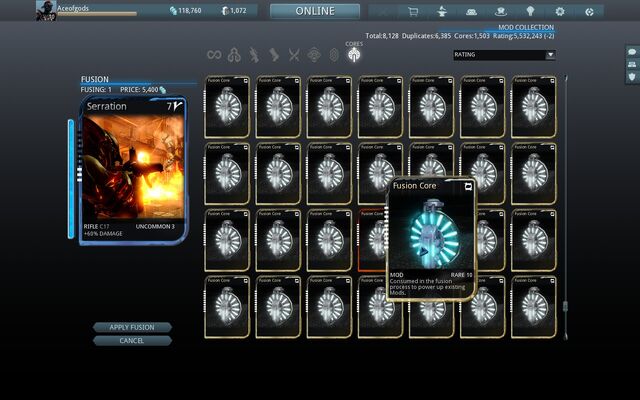Viewport: 640px width, 400px height.
Task: Open the lightbulb icon in top bar
Action: coord(530,11)
